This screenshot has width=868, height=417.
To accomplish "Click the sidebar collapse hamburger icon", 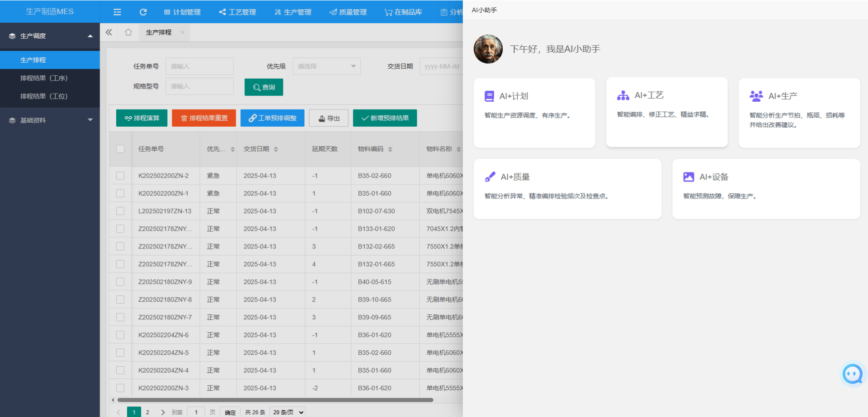I will 117,12.
